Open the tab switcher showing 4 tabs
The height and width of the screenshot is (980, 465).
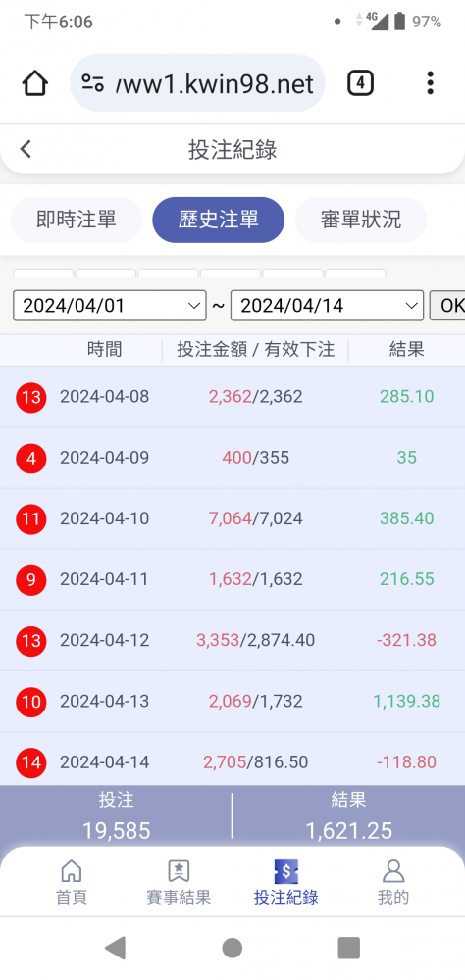[x=360, y=83]
